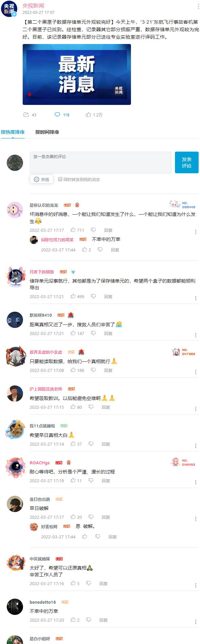Like the comment with 711 likes

(73, 230)
